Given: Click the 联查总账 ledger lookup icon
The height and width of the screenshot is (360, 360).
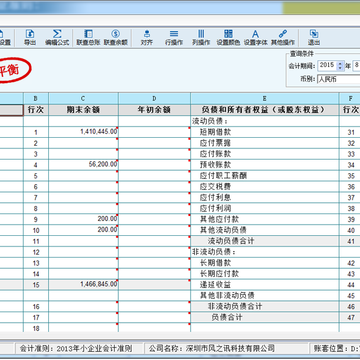Looking at the screenshot, I should 88,38.
